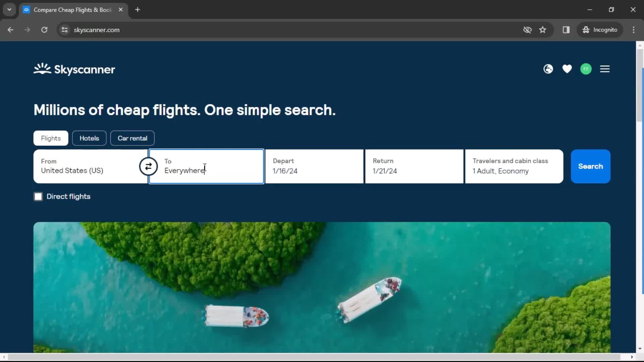Expand the Travelers and cabin class dropdown
This screenshot has height=362, width=644.
[514, 166]
